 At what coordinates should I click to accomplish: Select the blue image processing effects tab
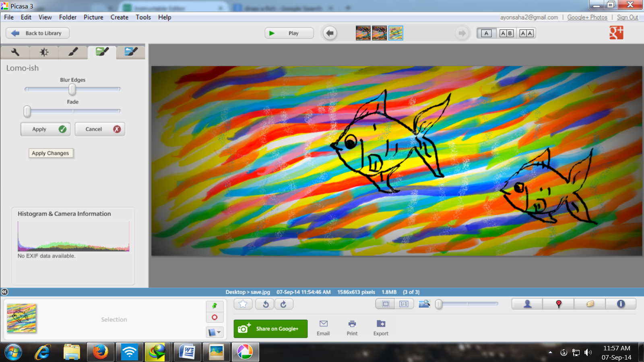131,52
